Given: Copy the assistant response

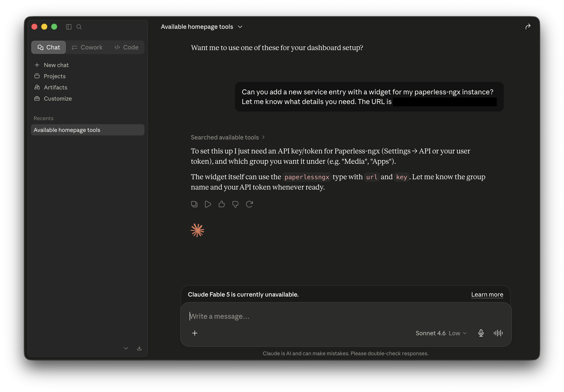Looking at the screenshot, I should (x=194, y=204).
